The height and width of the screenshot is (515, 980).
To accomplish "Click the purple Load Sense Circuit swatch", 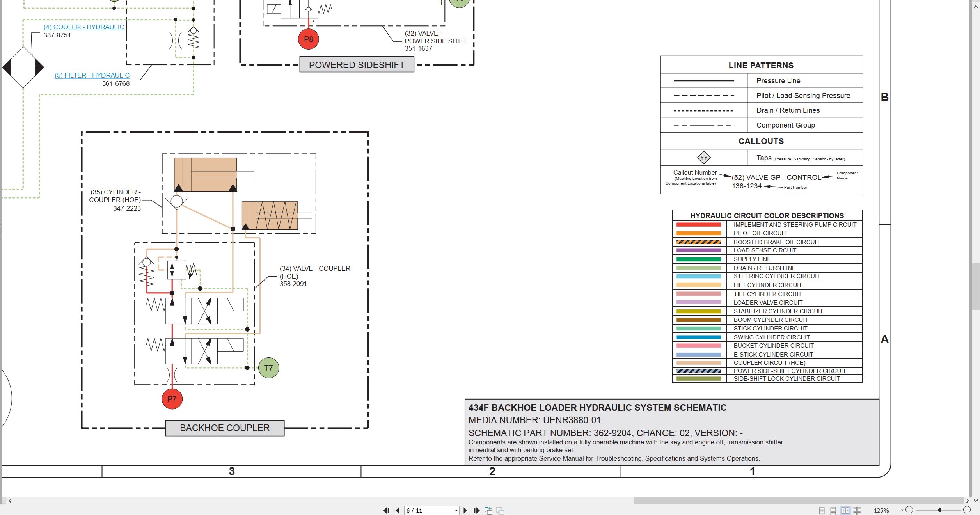I will click(699, 250).
